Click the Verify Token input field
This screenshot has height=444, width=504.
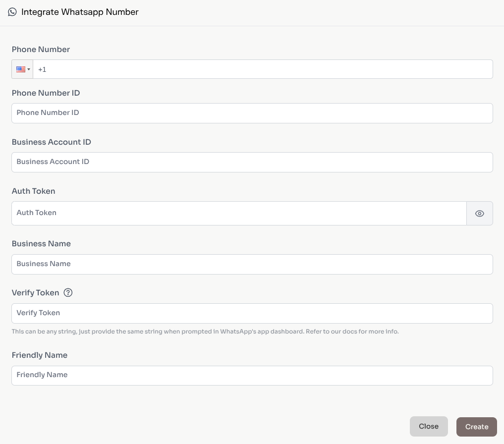click(198, 313)
